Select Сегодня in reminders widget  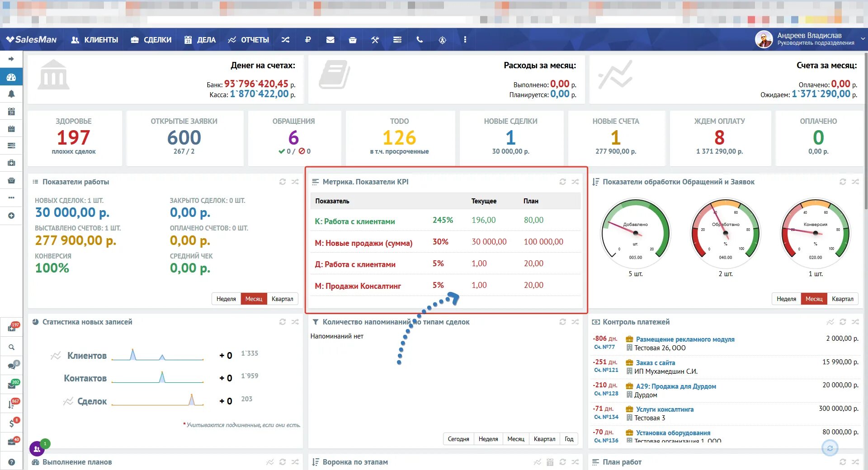(x=458, y=439)
